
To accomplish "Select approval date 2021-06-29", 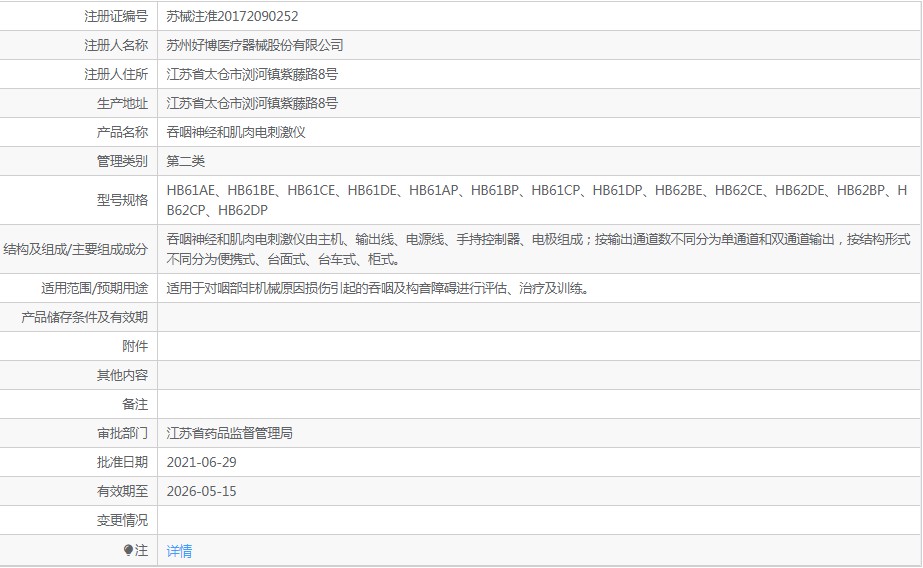I will coord(201,463).
